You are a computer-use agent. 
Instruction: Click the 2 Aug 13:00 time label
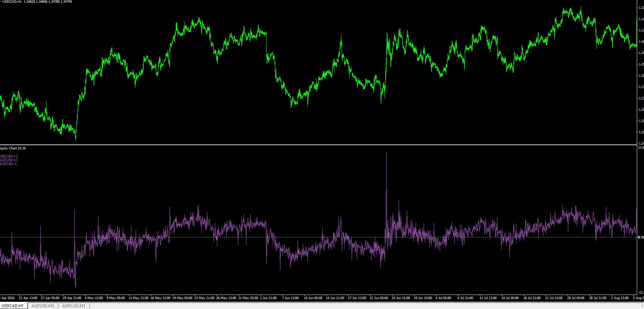(x=620, y=298)
